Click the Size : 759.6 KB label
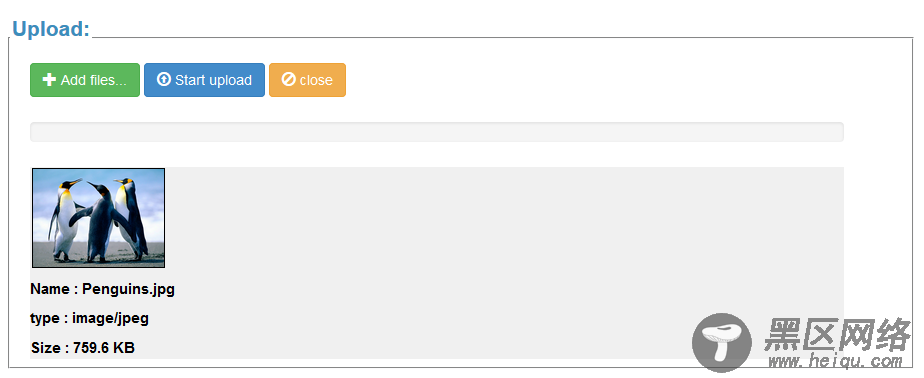The image size is (924, 378). (x=83, y=348)
